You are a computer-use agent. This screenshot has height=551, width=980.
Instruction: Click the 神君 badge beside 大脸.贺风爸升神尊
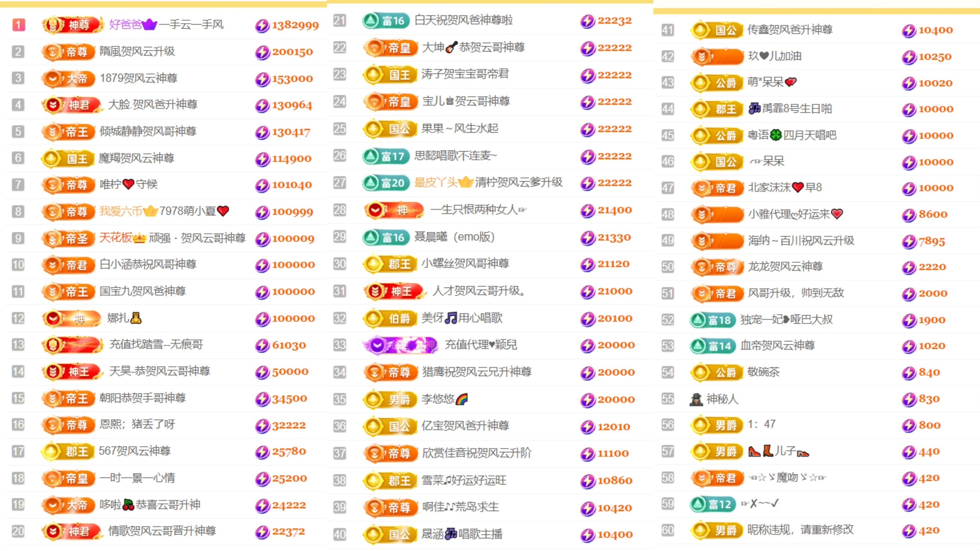pyautogui.click(x=72, y=105)
